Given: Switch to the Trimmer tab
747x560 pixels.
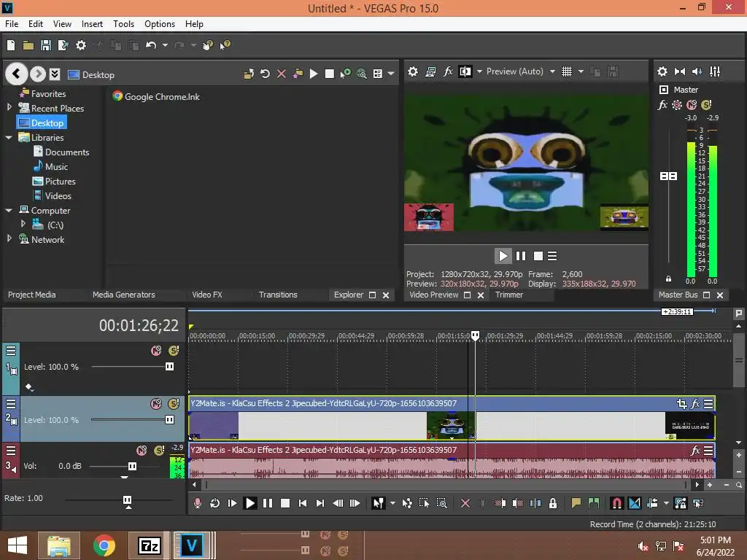Looking at the screenshot, I should click(508, 295).
